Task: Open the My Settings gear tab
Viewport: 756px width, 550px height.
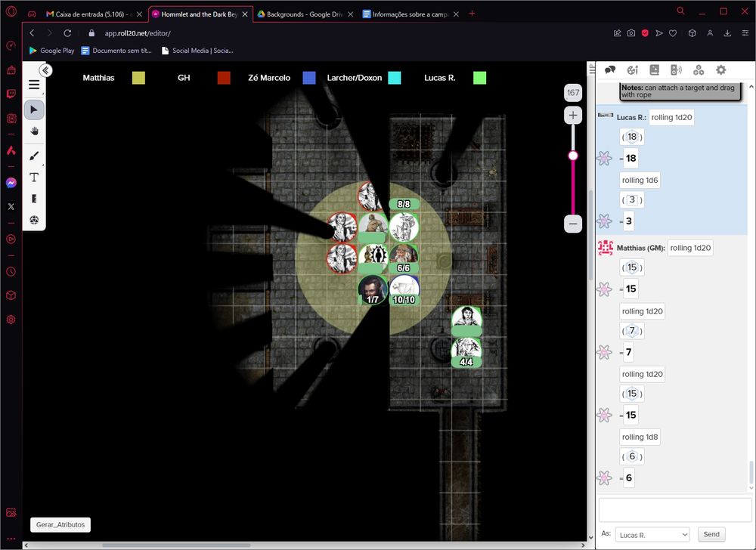Action: tap(720, 70)
